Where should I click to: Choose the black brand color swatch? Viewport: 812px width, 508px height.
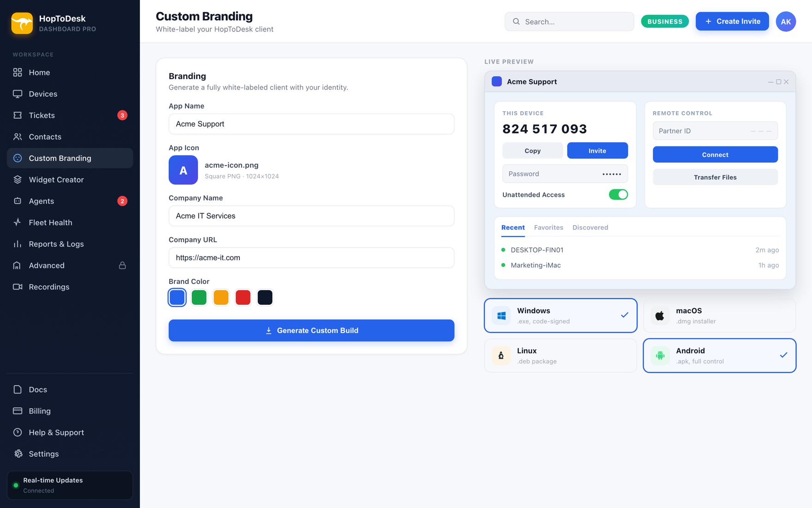(x=265, y=297)
